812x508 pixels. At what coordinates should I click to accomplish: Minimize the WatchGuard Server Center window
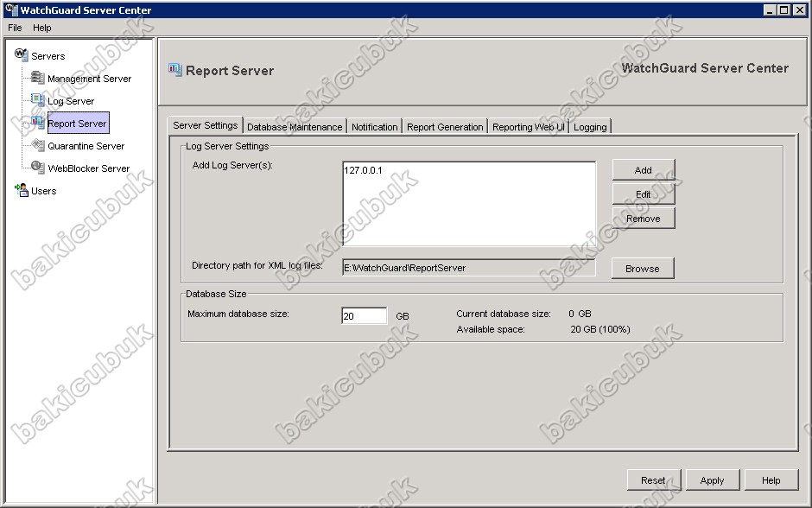[770, 10]
